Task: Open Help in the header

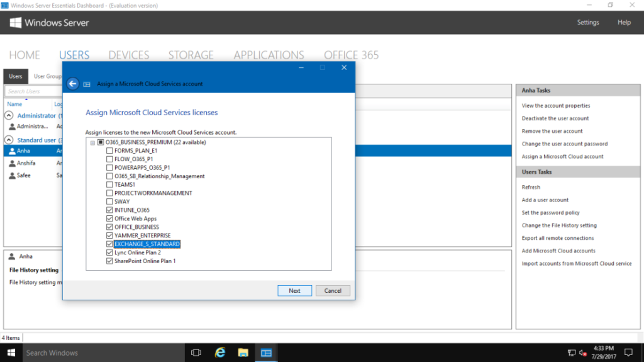Action: coord(624,23)
